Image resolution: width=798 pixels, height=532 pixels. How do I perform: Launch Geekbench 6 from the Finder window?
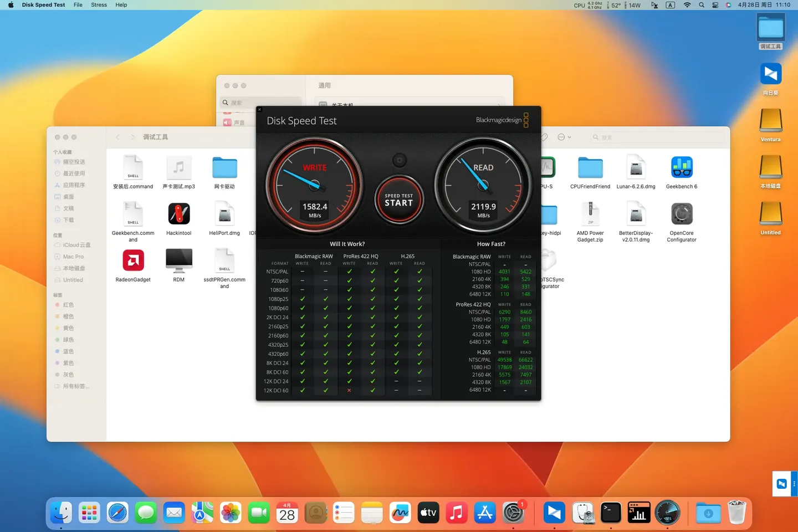[x=681, y=166]
